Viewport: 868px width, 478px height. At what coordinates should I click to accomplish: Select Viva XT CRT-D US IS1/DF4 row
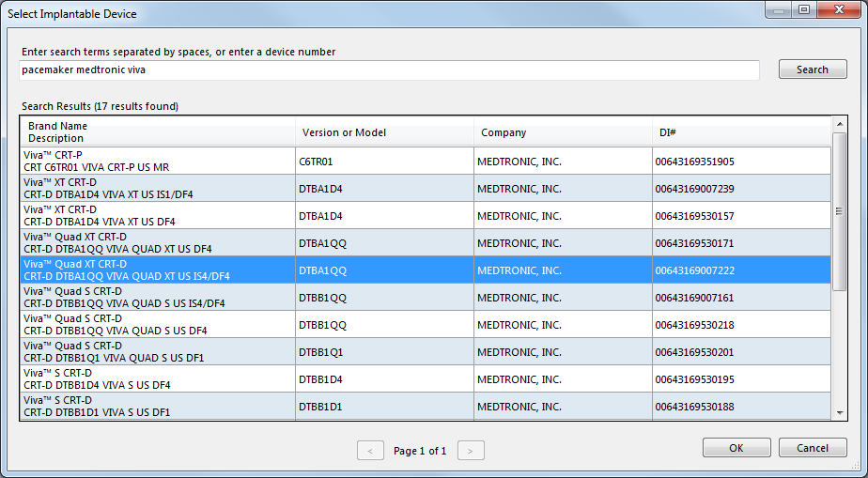click(426, 188)
